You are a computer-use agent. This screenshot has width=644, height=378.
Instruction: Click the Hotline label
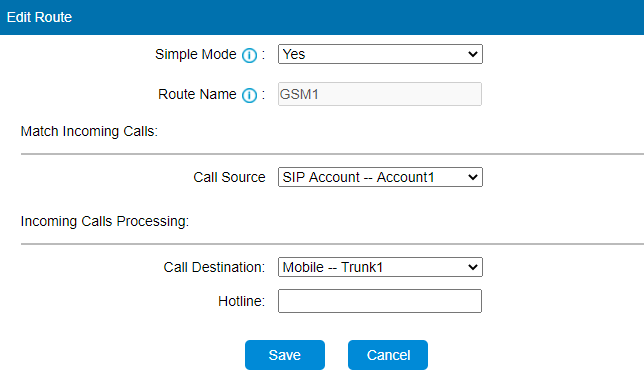pyautogui.click(x=242, y=301)
